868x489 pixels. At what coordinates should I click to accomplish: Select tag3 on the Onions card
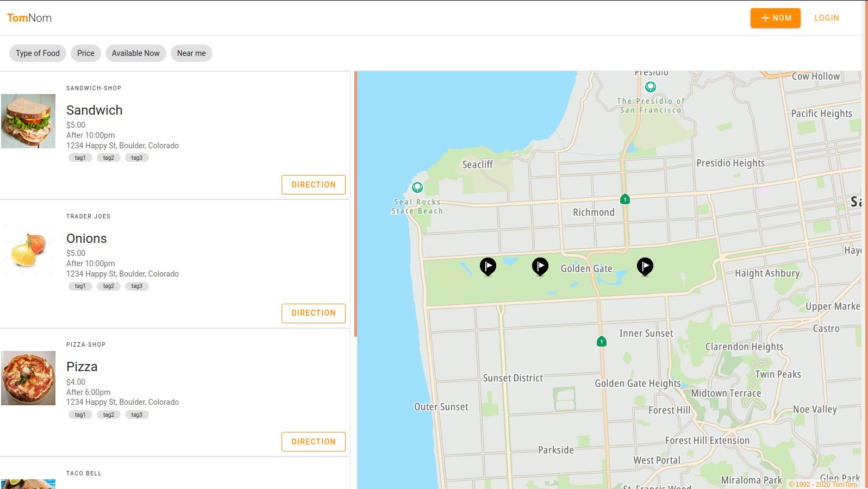click(137, 286)
